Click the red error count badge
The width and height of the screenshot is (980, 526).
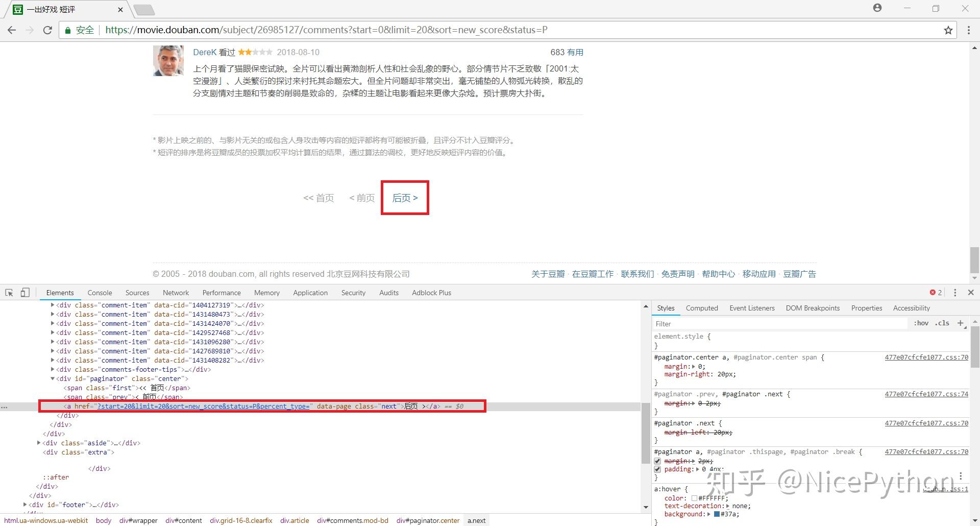click(934, 292)
